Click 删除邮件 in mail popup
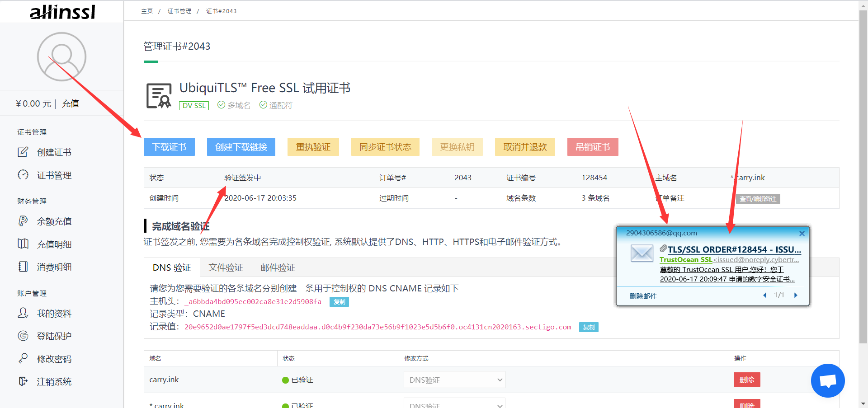 tap(643, 296)
